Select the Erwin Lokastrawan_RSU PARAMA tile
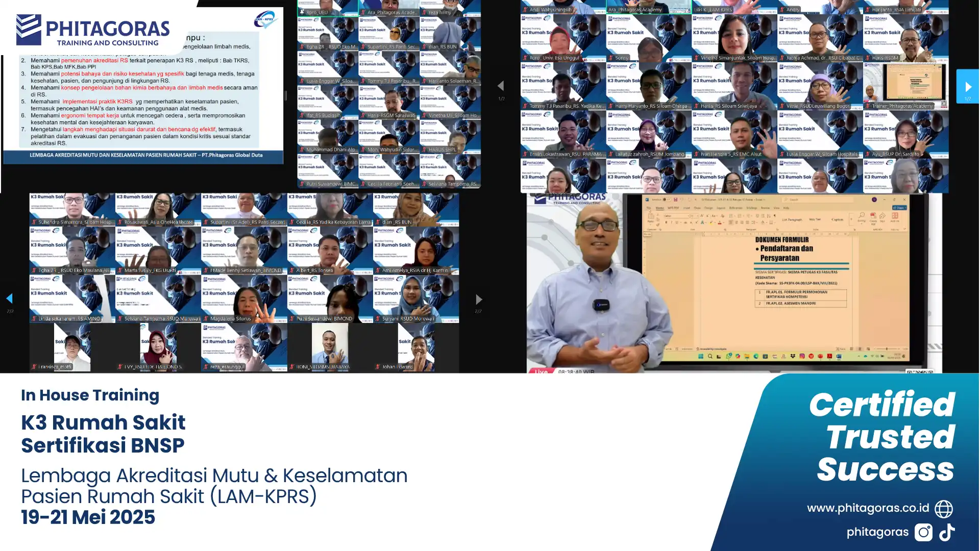 pos(563,134)
